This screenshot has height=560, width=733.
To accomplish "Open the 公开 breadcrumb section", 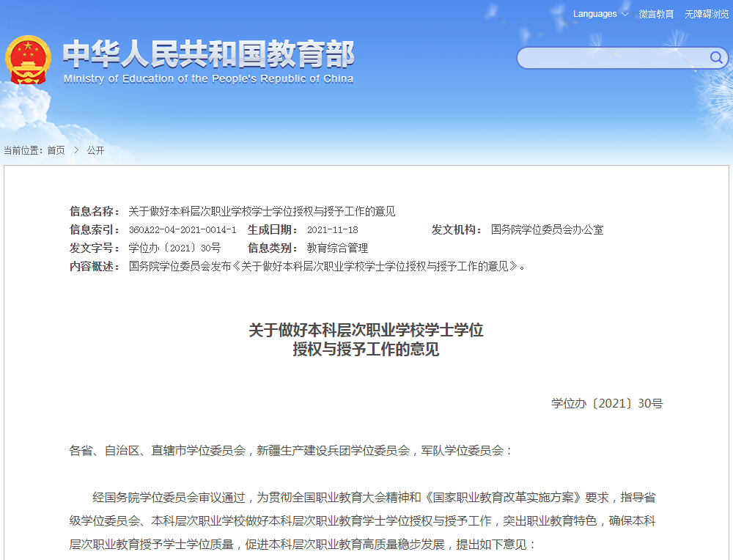I will pos(97,150).
